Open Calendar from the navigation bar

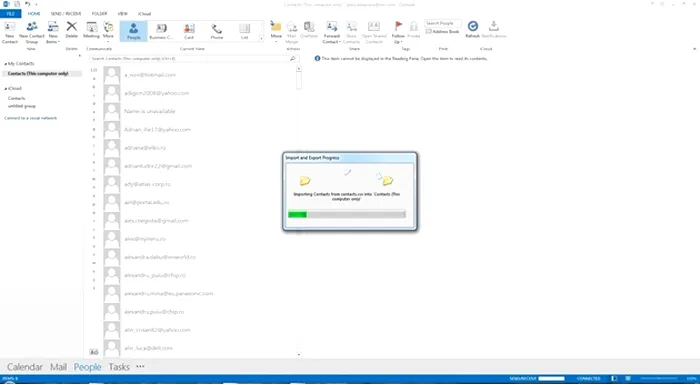[x=25, y=367]
